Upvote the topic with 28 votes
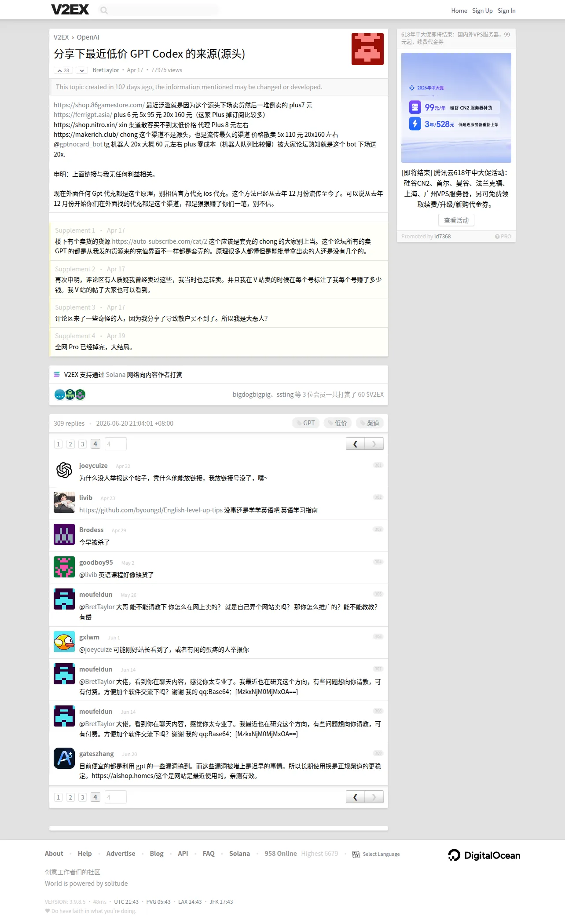Image resolution: width=565 pixels, height=924 pixels. 64,70
